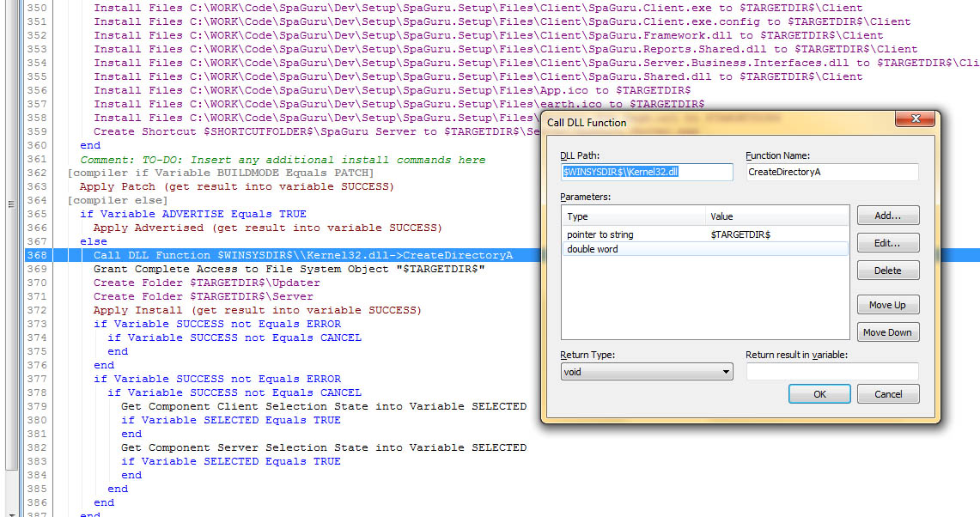
Task: Select line 353 Install SpaGuru.Reports.Shared.dll
Action: (506, 49)
